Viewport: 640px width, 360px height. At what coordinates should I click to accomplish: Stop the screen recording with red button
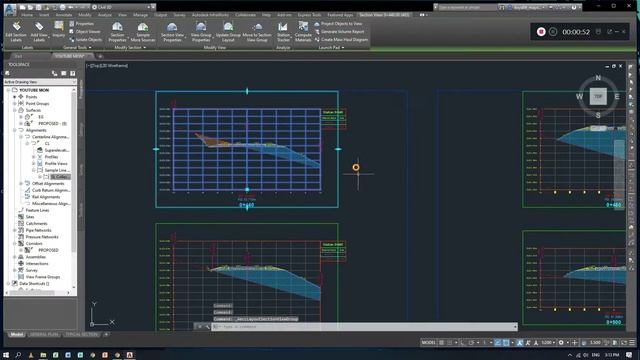coord(541,32)
